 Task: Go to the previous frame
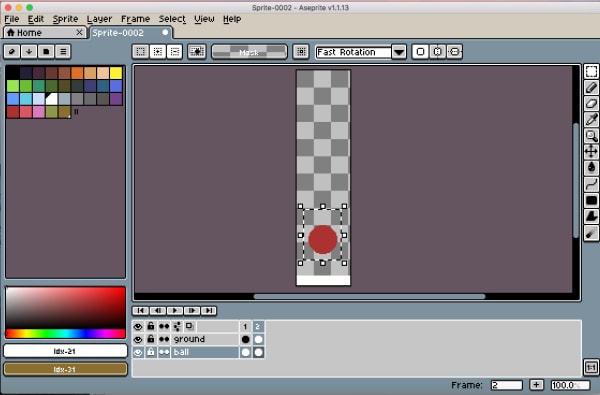pyautogui.click(x=158, y=310)
